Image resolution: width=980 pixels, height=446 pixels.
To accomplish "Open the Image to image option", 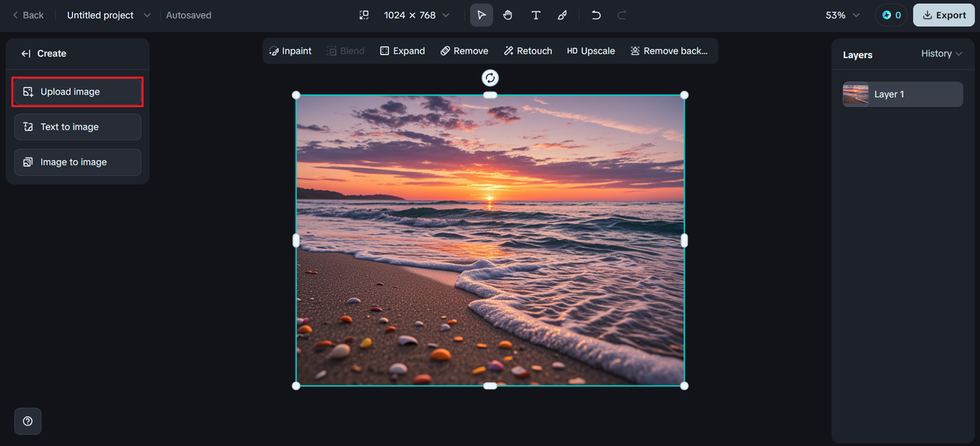I will [77, 162].
